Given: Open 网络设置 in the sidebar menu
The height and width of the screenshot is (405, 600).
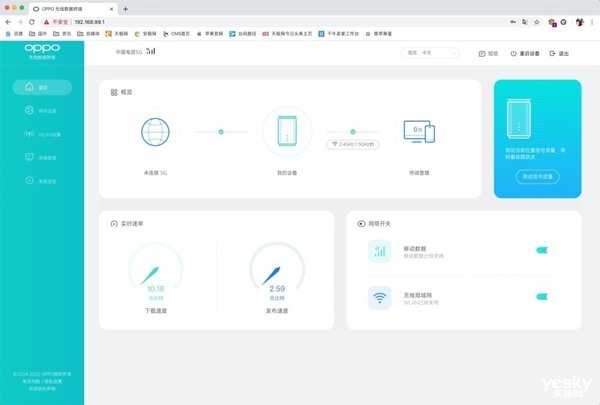Looking at the screenshot, I should point(42,110).
